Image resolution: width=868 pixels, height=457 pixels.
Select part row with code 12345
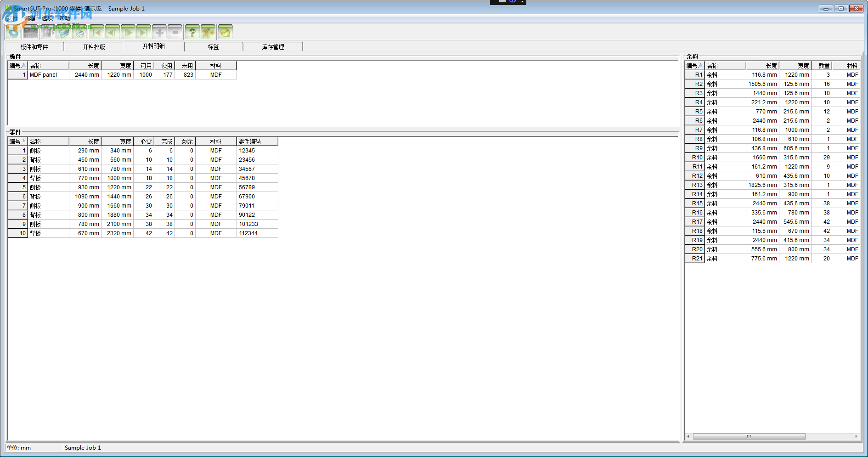[x=143, y=151]
